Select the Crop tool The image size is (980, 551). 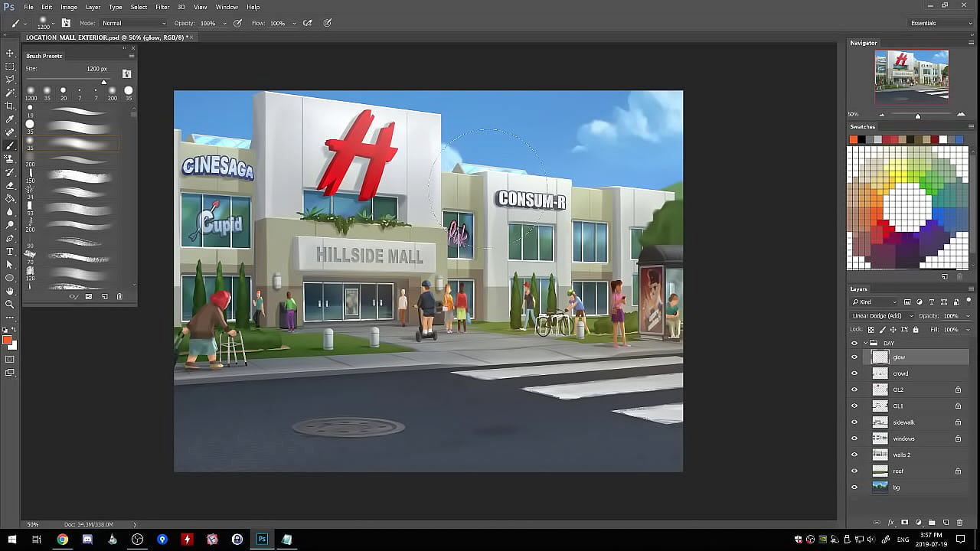coord(10,106)
